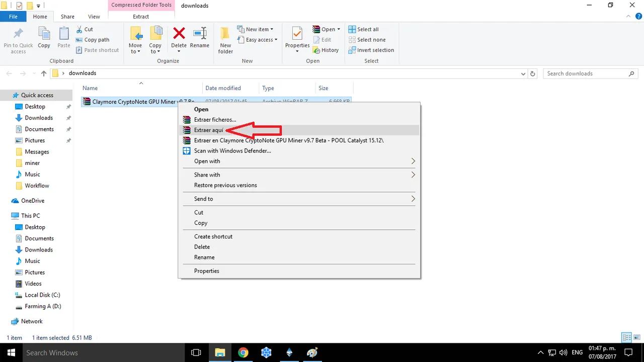The width and height of the screenshot is (644, 362).
Task: Switch to the View tab
Action: pyautogui.click(x=94, y=17)
